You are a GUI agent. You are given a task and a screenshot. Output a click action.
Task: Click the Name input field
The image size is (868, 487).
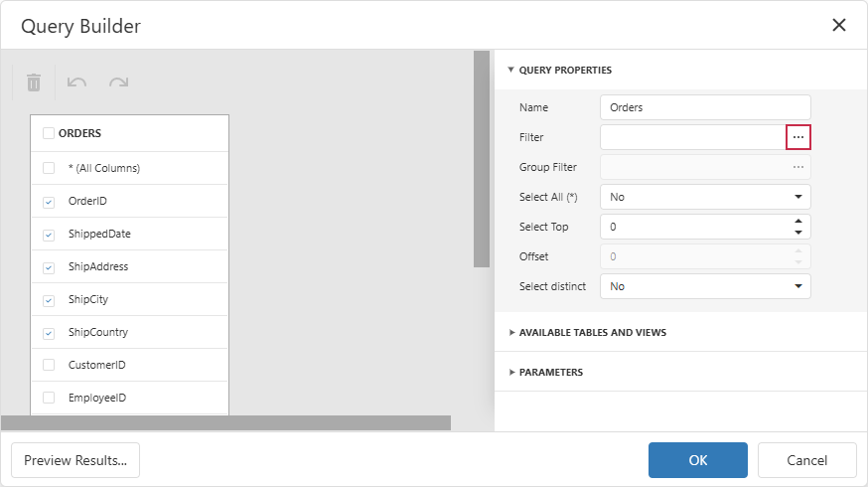(705, 107)
